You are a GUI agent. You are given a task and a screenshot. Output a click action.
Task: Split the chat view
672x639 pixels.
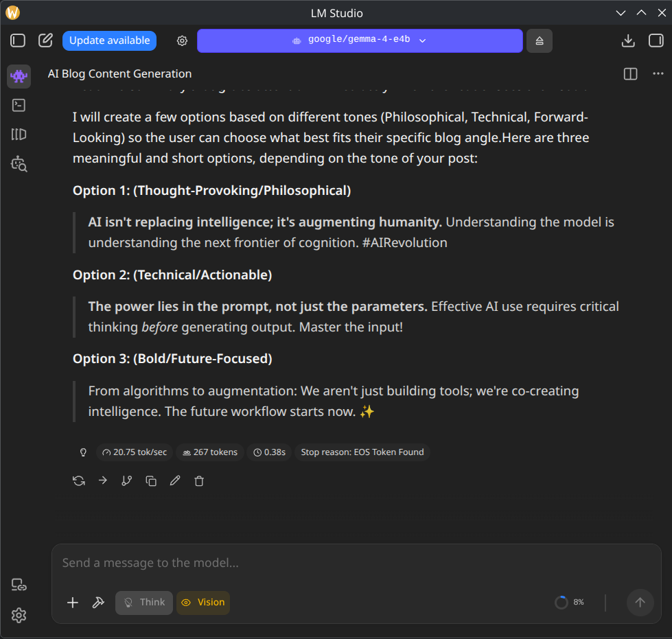pos(630,73)
